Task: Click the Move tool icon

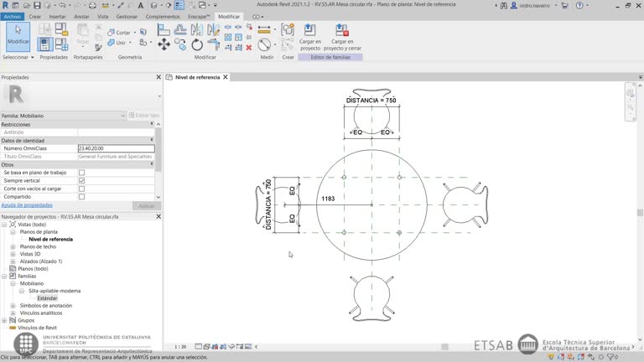Action: coord(164,44)
